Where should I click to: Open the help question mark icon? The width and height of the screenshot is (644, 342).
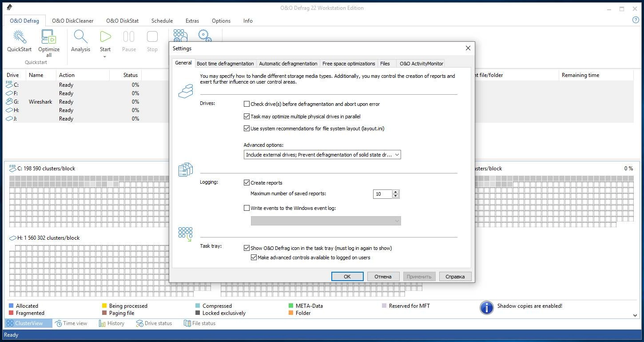(636, 20)
